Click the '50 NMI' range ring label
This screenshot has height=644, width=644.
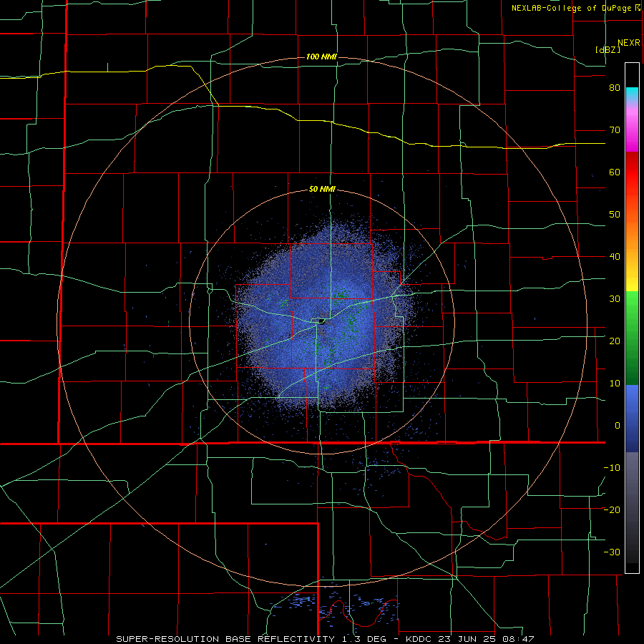[x=323, y=190]
